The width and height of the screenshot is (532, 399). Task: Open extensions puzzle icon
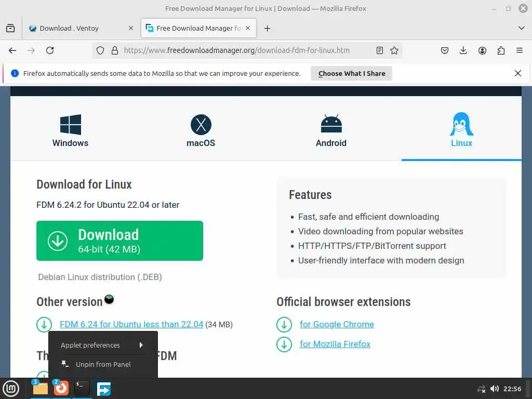click(x=501, y=50)
